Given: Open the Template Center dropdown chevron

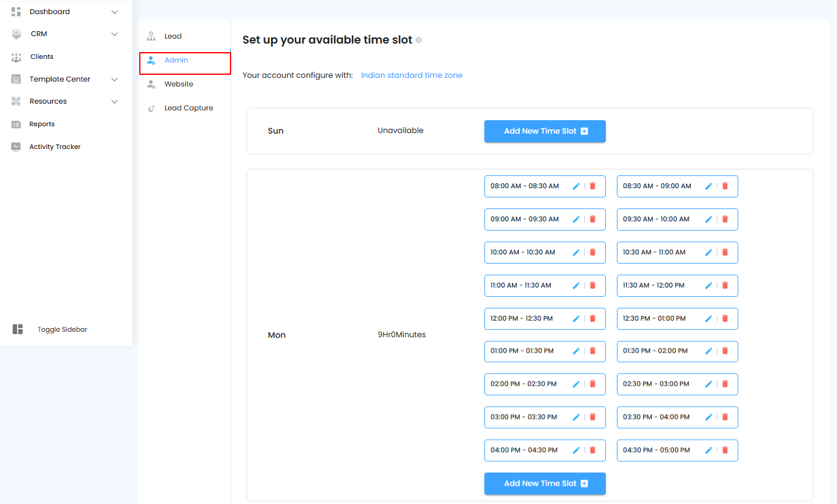Looking at the screenshot, I should click(x=115, y=79).
